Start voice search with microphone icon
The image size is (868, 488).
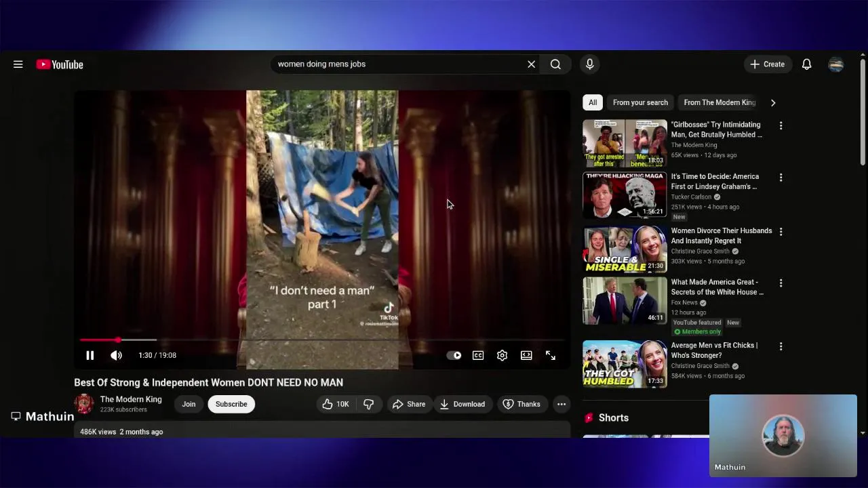(x=590, y=64)
